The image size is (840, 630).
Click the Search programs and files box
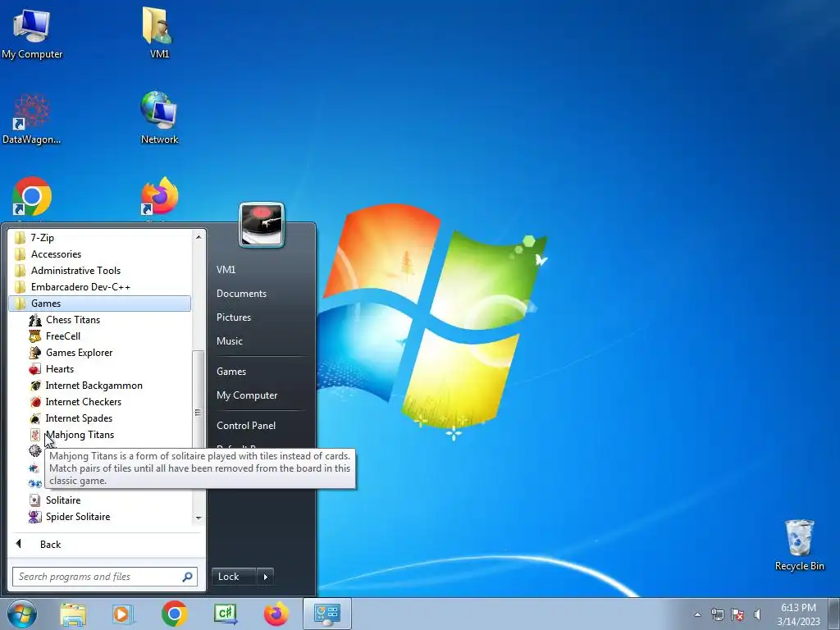104,577
